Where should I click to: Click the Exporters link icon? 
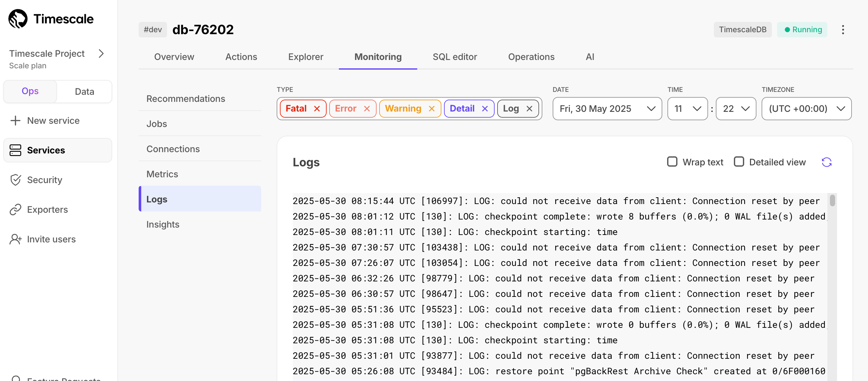coord(15,210)
